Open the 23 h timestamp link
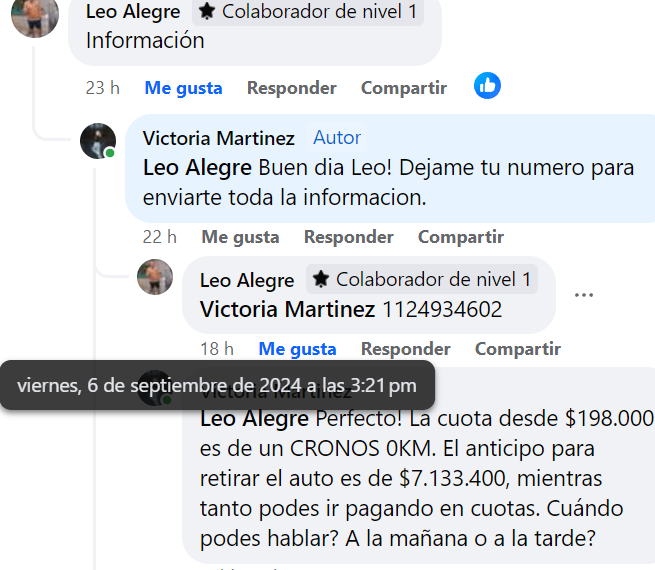655x570 pixels. click(102, 88)
